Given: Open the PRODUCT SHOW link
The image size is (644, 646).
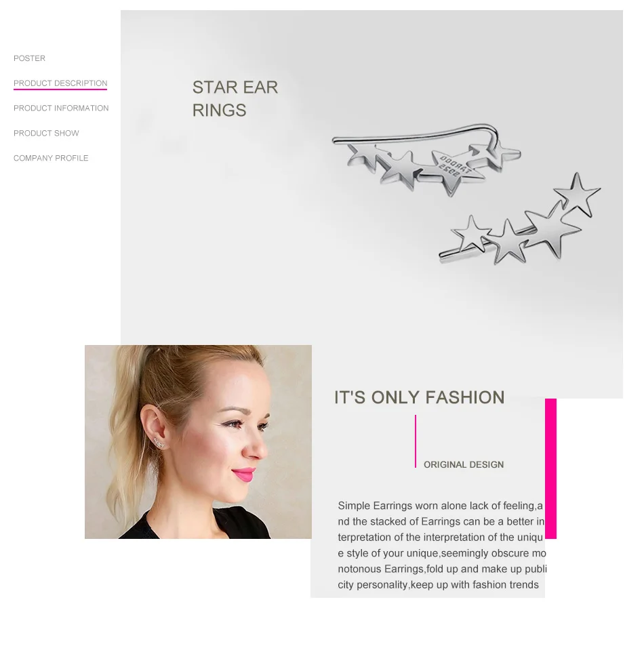Looking at the screenshot, I should tap(46, 134).
